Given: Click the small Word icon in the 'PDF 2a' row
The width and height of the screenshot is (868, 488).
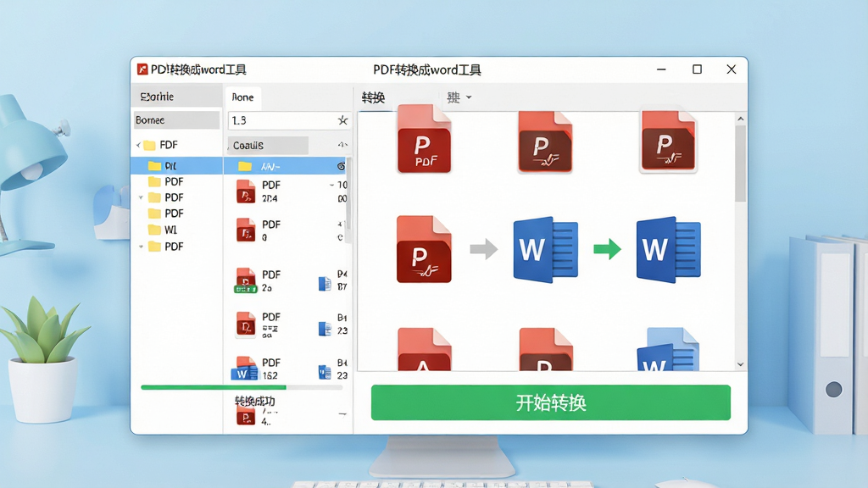Looking at the screenshot, I should coord(325,284).
